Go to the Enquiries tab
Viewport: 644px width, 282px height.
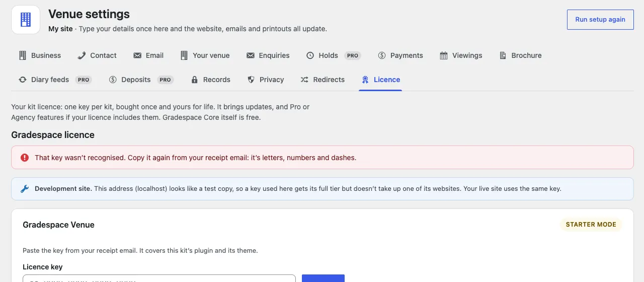point(268,55)
